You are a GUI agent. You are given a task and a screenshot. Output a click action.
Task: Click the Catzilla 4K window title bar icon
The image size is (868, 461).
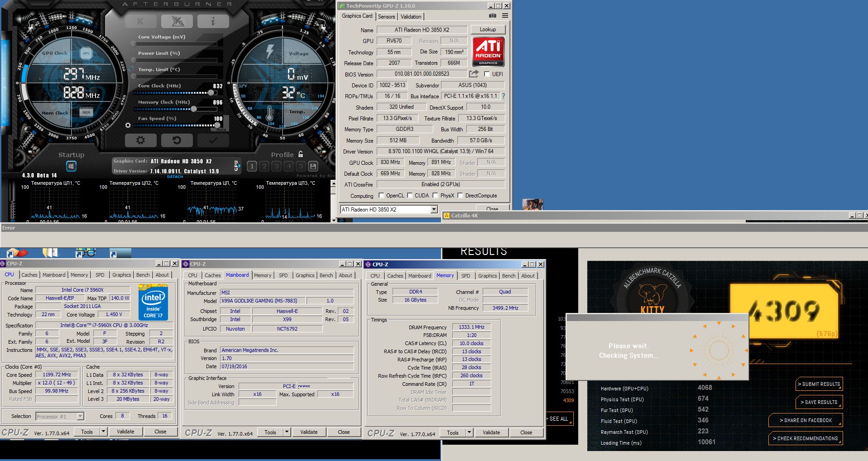(446, 216)
